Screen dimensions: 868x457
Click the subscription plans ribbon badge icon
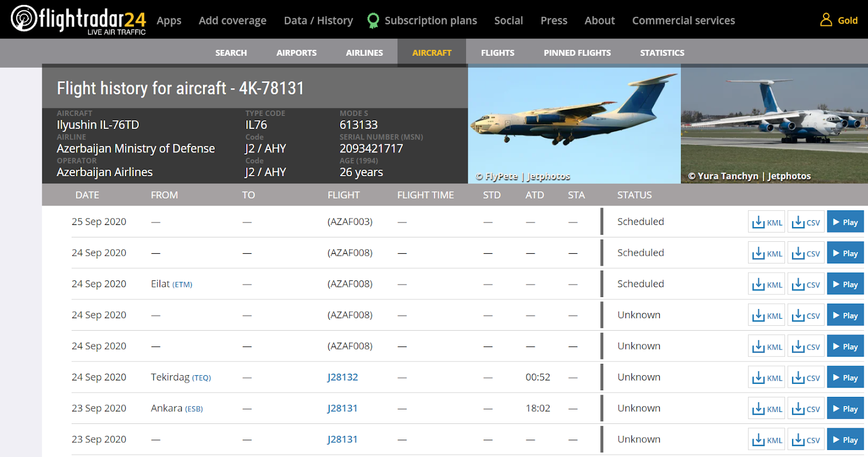(373, 21)
